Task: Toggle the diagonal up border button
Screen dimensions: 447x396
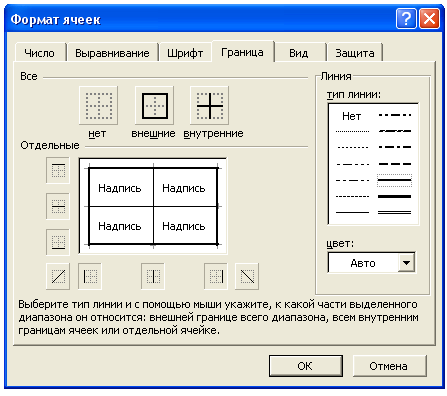Action: click(58, 276)
